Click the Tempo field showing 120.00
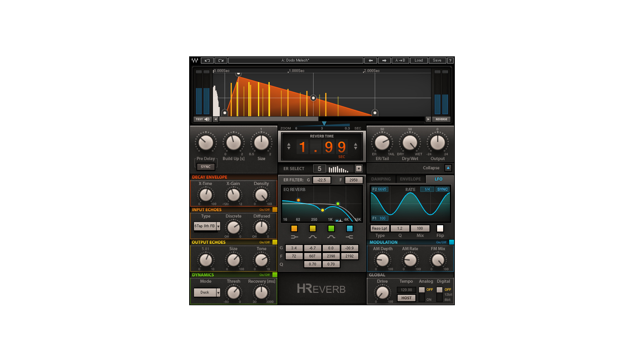The height and width of the screenshot is (362, 644). tap(406, 290)
